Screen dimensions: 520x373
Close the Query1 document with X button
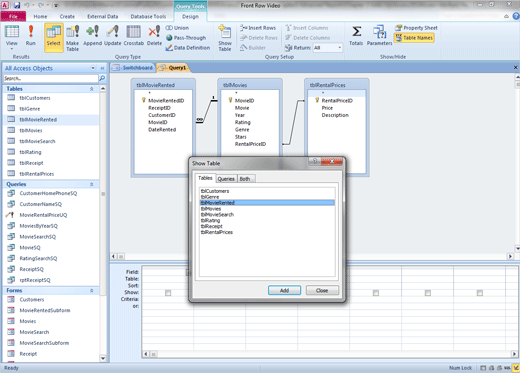tap(515, 68)
